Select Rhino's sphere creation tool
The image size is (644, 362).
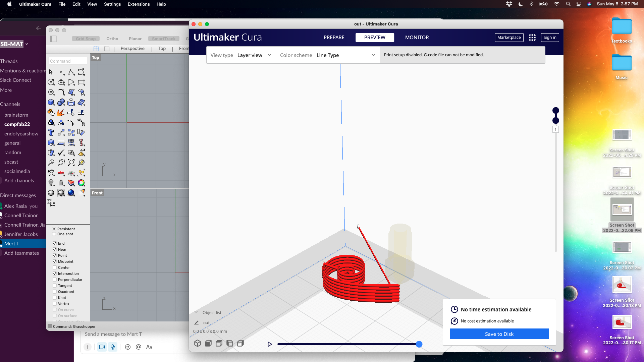pos(61,102)
